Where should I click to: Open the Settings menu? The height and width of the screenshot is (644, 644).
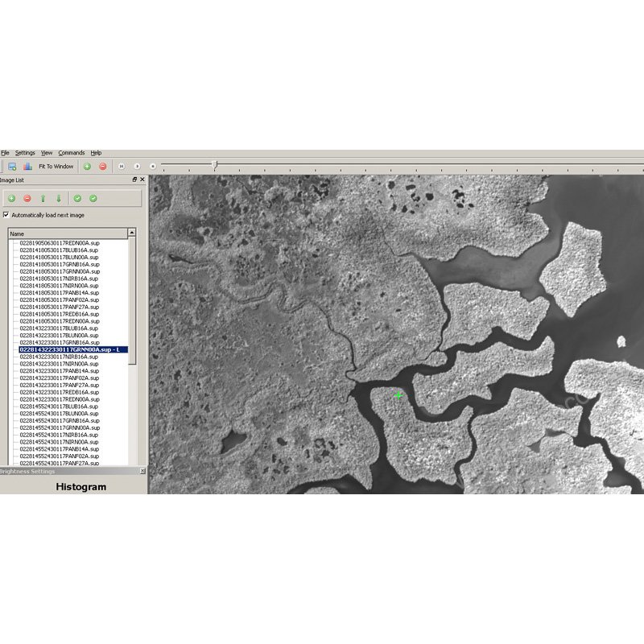pos(25,153)
